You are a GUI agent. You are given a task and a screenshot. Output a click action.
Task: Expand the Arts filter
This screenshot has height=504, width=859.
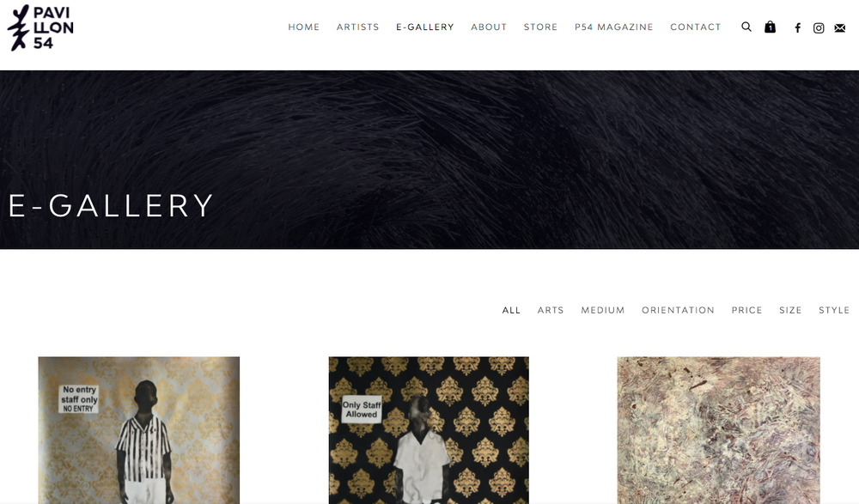tap(551, 310)
